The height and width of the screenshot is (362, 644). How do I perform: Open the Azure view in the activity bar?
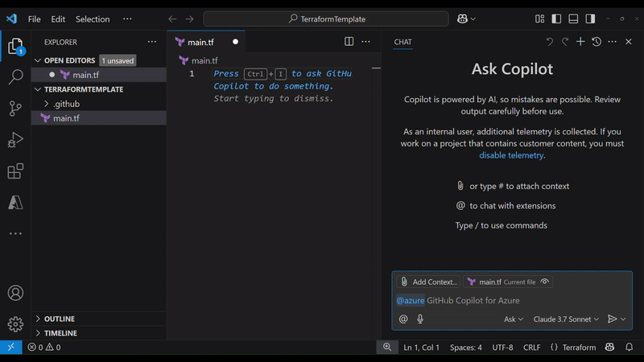click(15, 203)
